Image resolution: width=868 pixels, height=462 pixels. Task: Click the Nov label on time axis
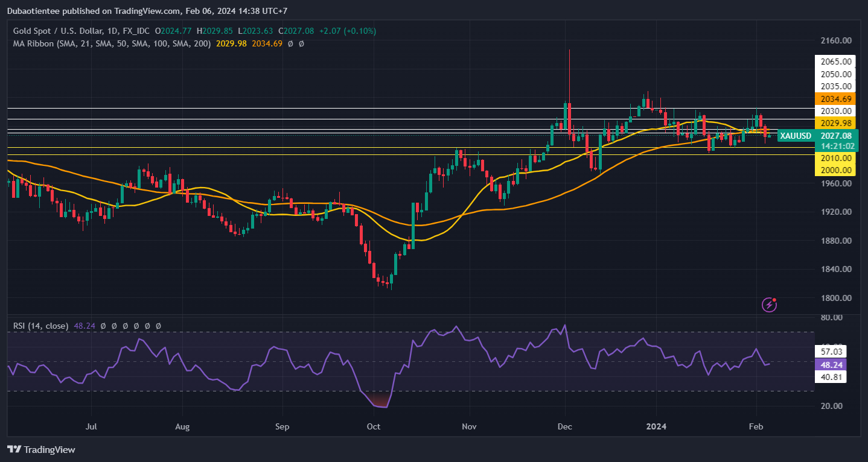(469, 427)
